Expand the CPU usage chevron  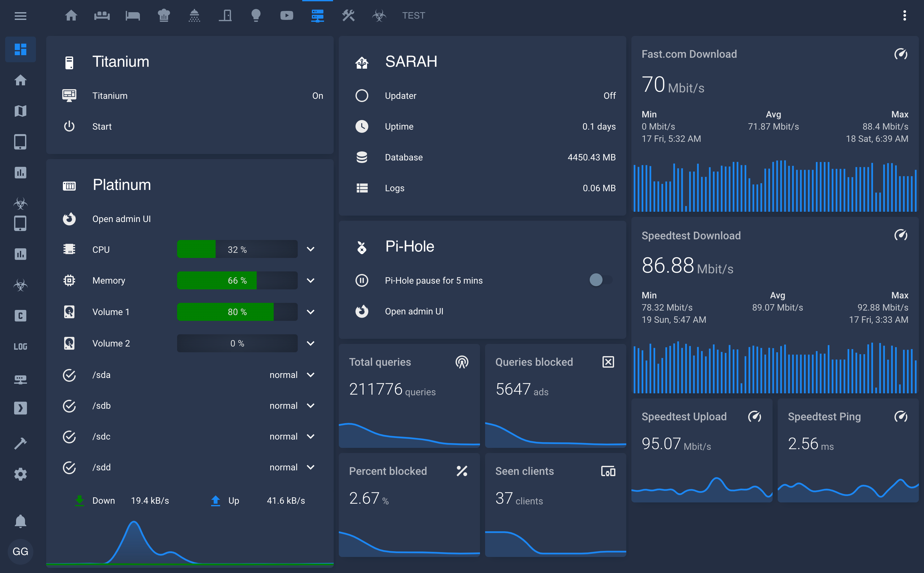coord(311,249)
